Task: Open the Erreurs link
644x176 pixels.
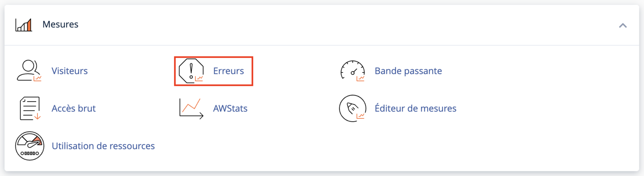Action: coord(229,71)
